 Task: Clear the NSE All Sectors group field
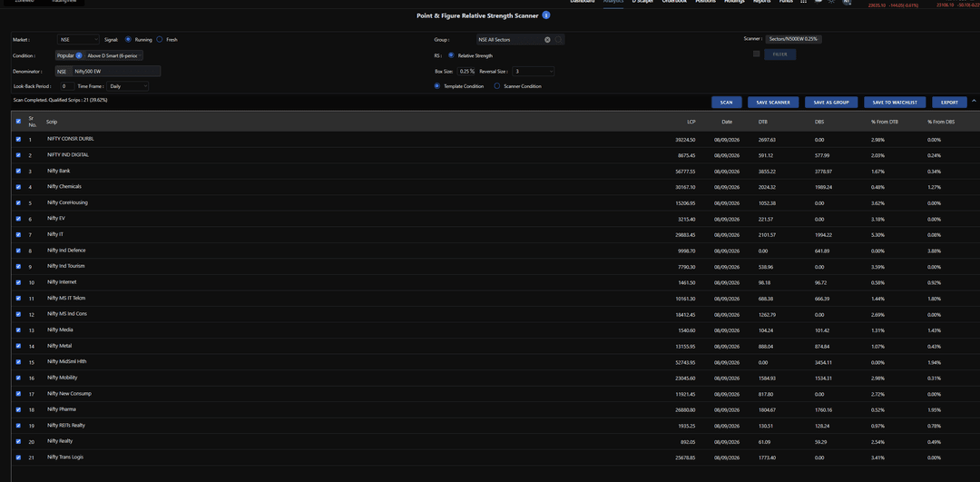point(547,39)
